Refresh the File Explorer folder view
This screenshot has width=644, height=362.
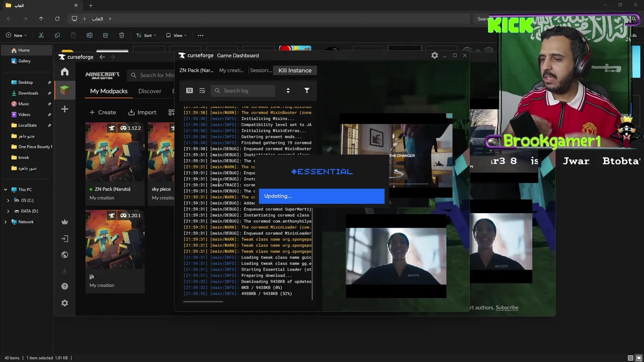click(x=57, y=19)
